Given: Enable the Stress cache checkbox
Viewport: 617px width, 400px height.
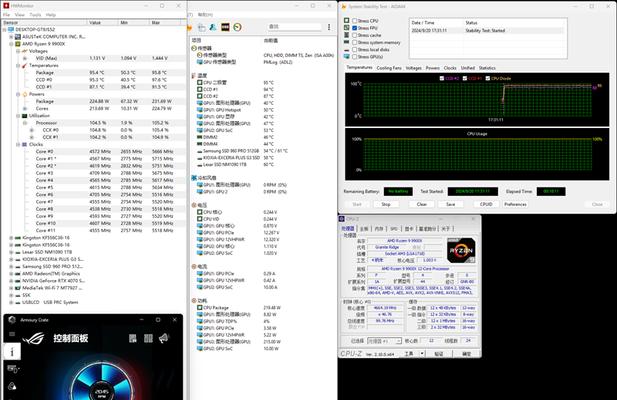Looking at the screenshot, I should [355, 35].
